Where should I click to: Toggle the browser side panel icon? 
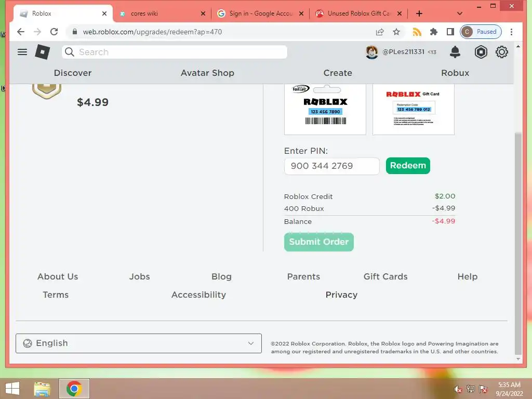tap(450, 32)
